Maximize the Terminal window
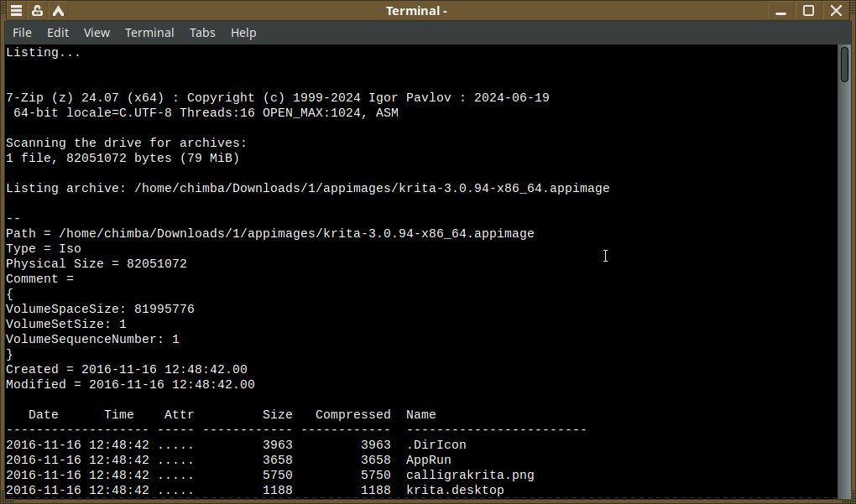856x504 pixels. [808, 10]
